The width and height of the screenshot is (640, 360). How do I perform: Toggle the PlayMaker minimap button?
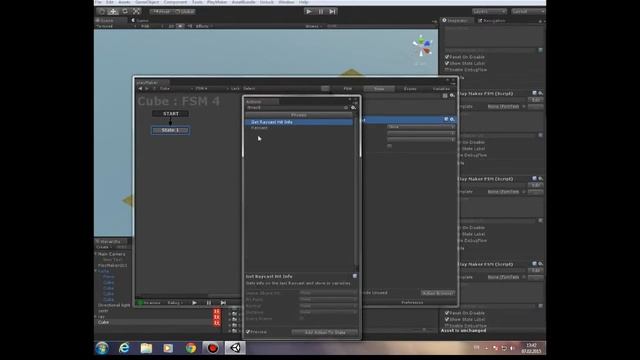pos(325,88)
